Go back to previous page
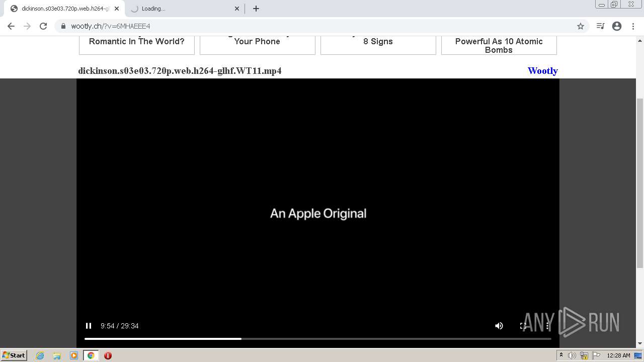The image size is (644, 362). pos(11,26)
